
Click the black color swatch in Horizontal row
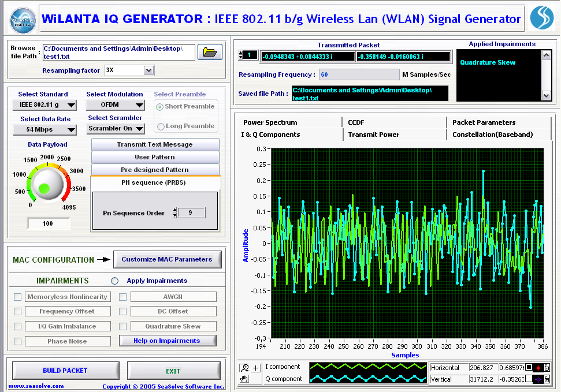(529, 367)
